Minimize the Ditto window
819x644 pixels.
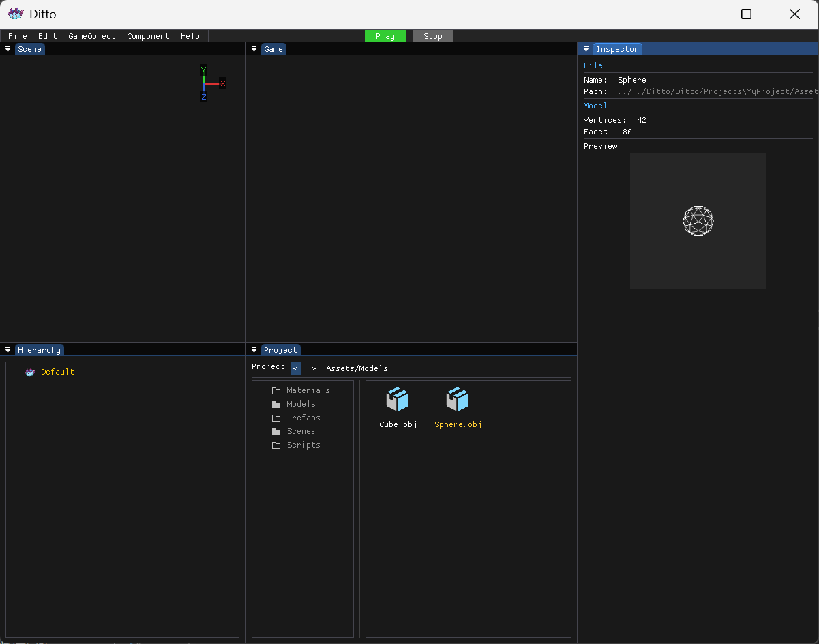[x=698, y=14]
